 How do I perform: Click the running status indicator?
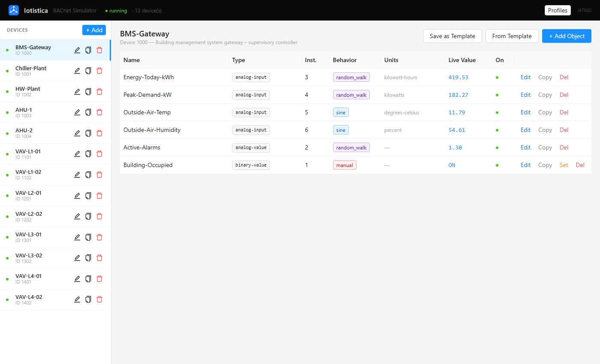tap(116, 11)
